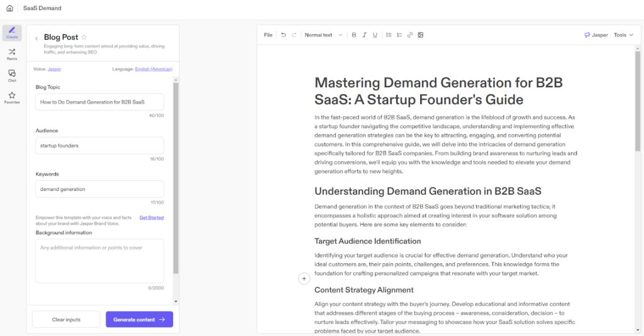The image size is (644, 336).
Task: Toggle italic formatting
Action: pos(365,35)
